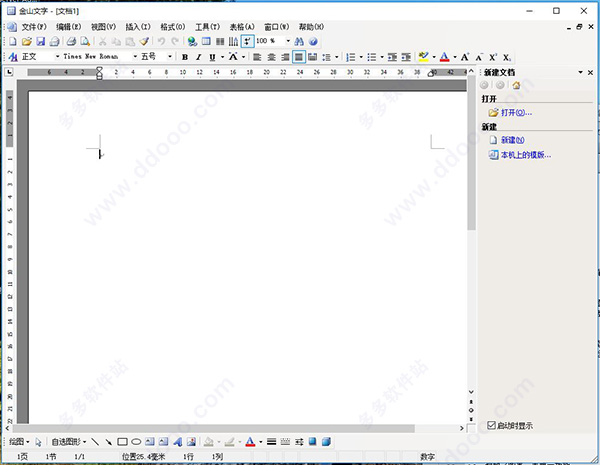The height and width of the screenshot is (465, 600).
Task: Expand the 新建文档 task pane dropdown arrow
Action: tap(580, 72)
